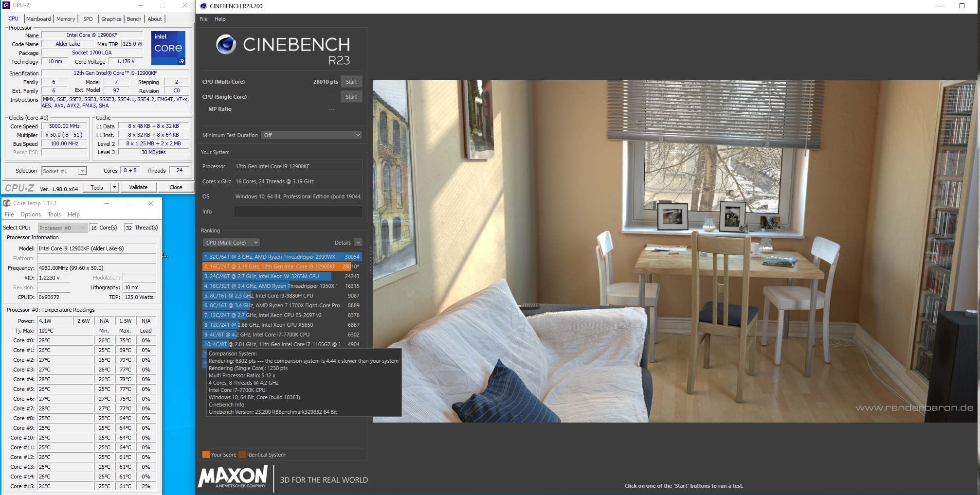980x495 pixels.
Task: Click the Model field in Core Temp
Action: pos(96,248)
